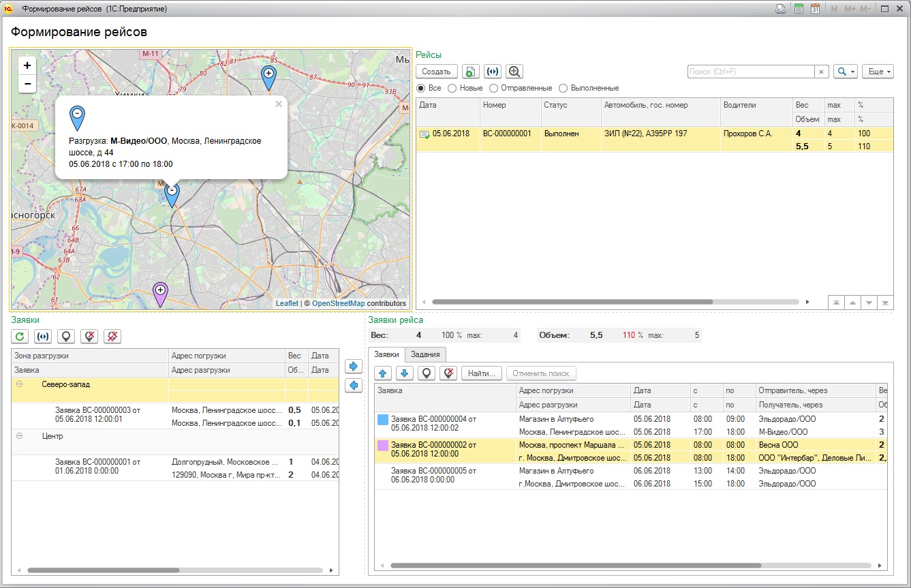The height and width of the screenshot is (588, 911).
Task: Click the copy-document icon next to Создать
Action: point(471,72)
